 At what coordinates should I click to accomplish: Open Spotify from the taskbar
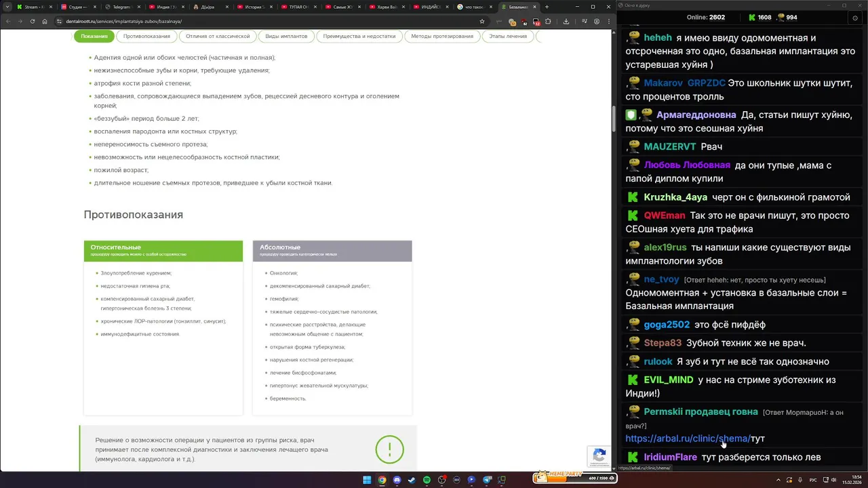point(427,480)
